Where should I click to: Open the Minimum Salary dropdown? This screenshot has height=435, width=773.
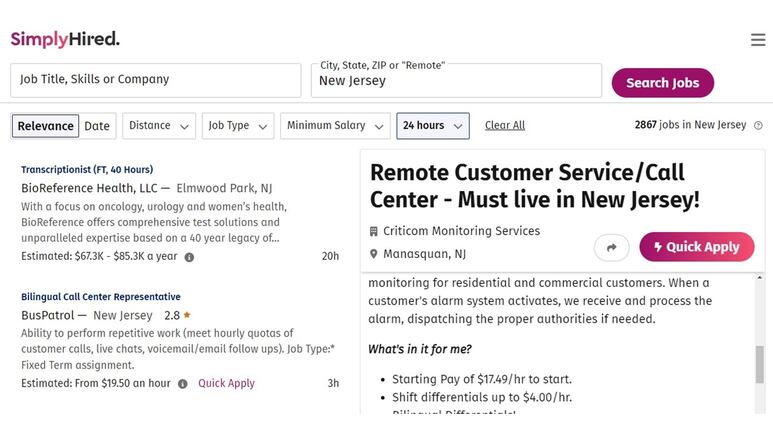tap(335, 126)
